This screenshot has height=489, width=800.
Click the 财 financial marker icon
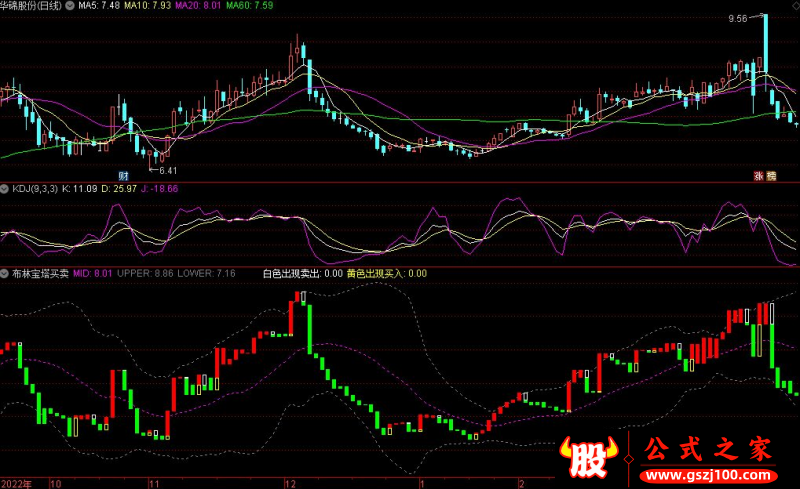123,176
